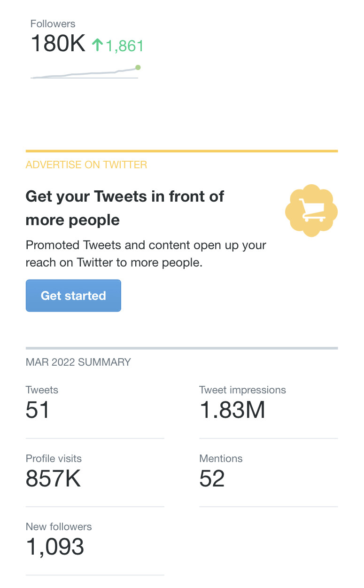Click the Promoted Tweets description text

146,254
